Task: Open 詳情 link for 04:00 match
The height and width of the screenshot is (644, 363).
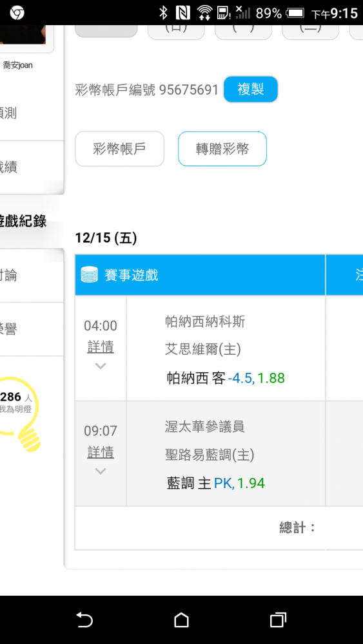Action: tap(101, 348)
